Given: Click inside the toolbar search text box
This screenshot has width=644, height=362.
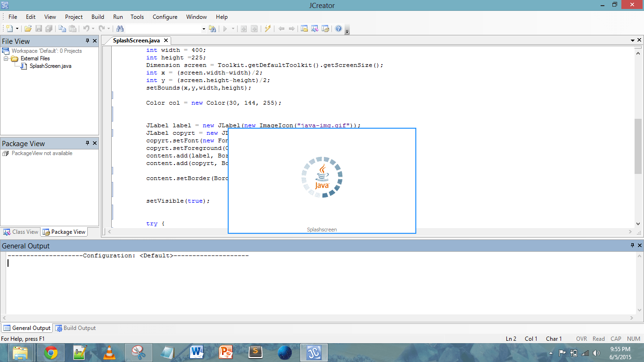Looking at the screenshot, I should click(163, 29).
